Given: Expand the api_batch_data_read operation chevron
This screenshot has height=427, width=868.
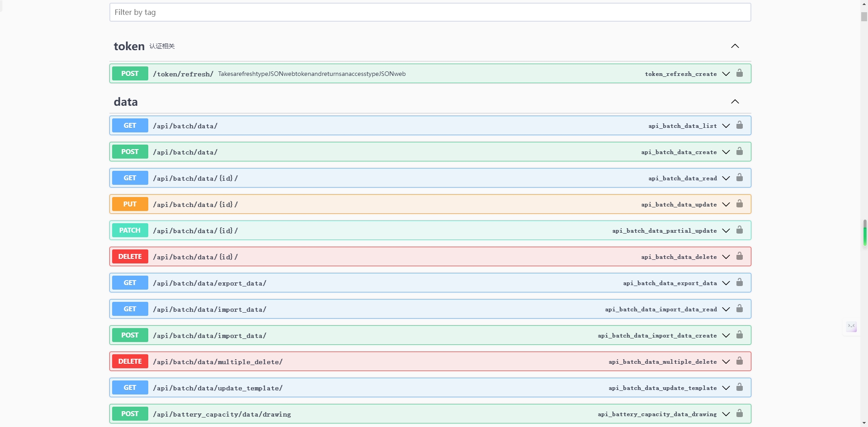Looking at the screenshot, I should pyautogui.click(x=726, y=178).
